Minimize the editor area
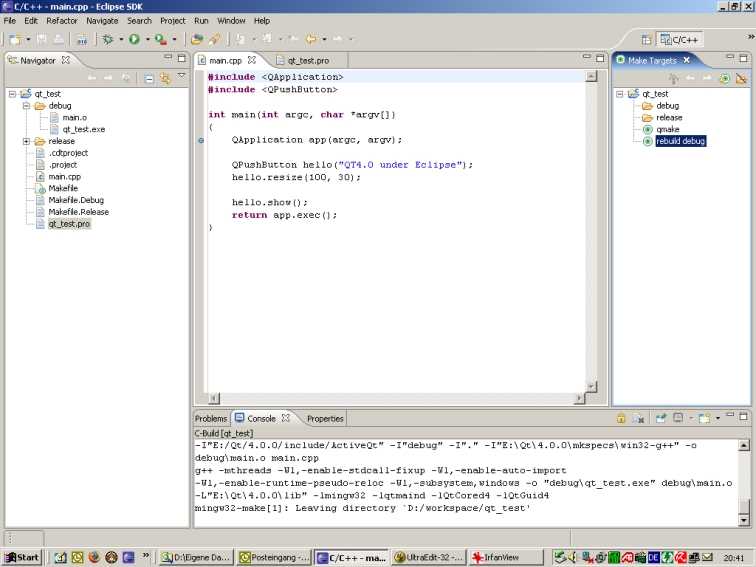Image resolution: width=756 pixels, height=567 pixels. coord(587,57)
